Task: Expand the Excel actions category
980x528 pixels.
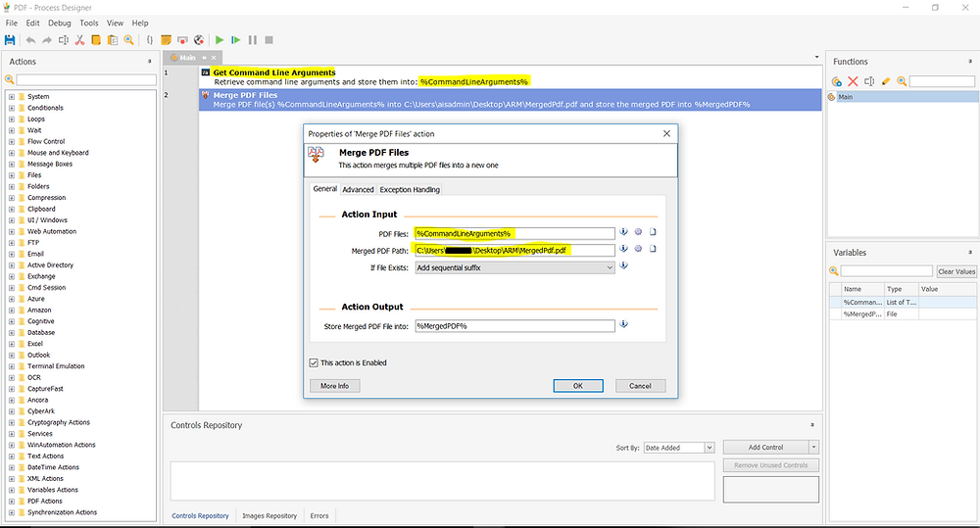Action: (11, 344)
